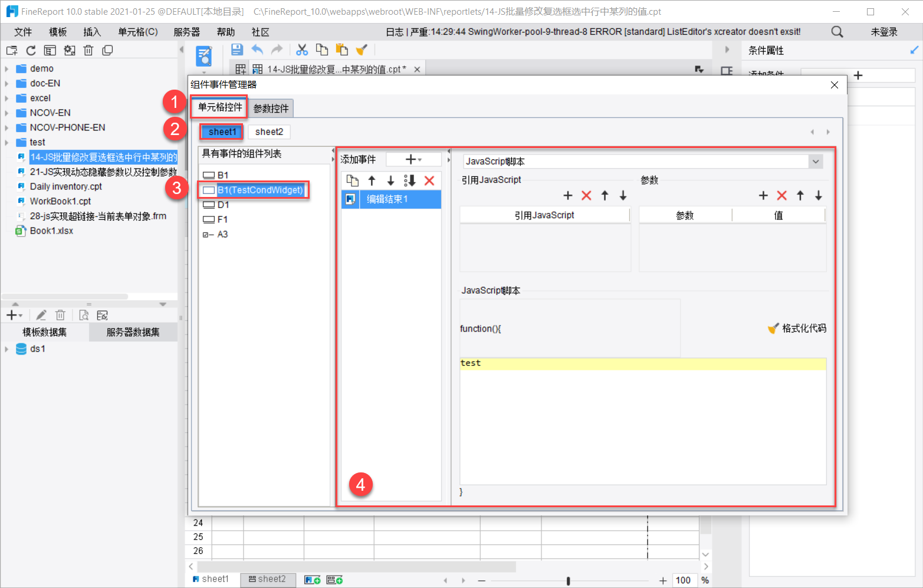Move the event down with the down arrow
This screenshot has width=923, height=588.
click(x=390, y=180)
